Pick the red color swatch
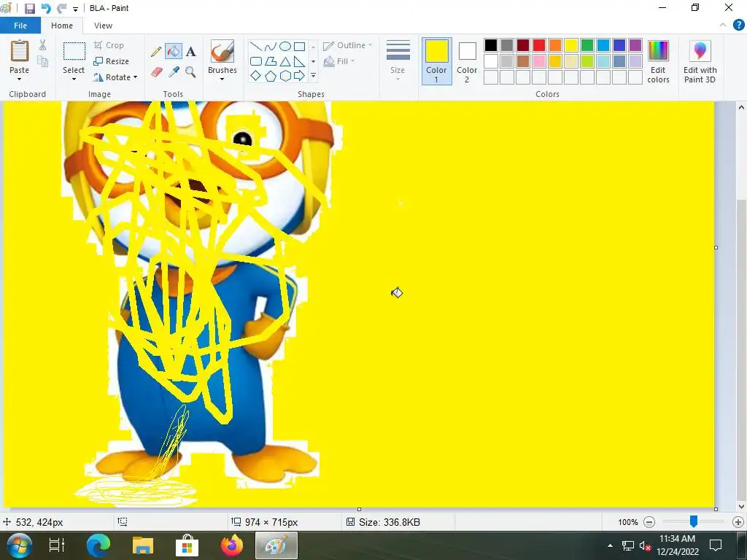The width and height of the screenshot is (747, 560). pos(539,45)
